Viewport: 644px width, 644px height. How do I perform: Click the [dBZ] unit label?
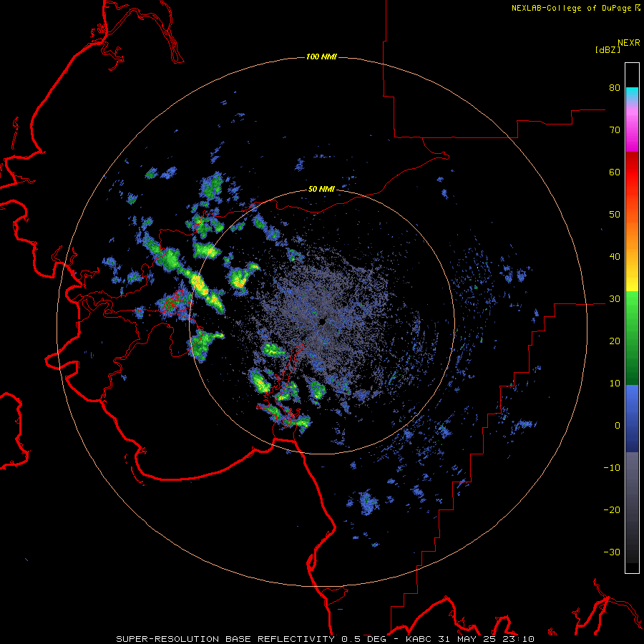point(608,50)
